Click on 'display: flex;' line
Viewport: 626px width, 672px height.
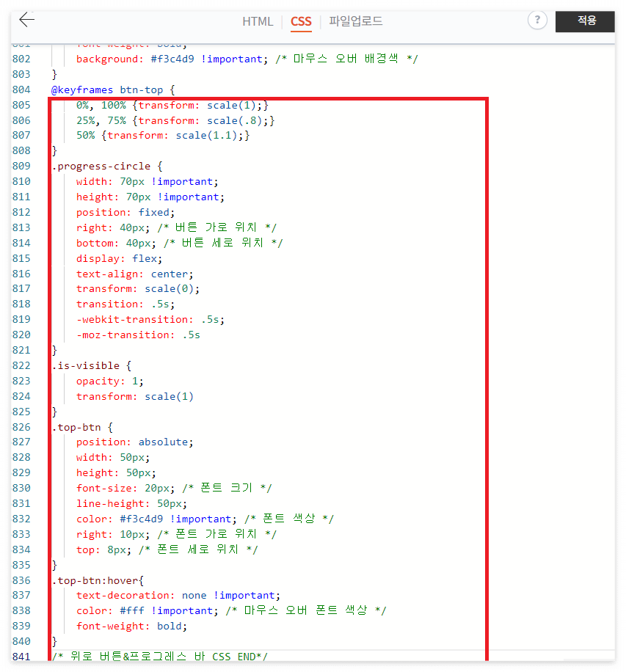(119, 259)
